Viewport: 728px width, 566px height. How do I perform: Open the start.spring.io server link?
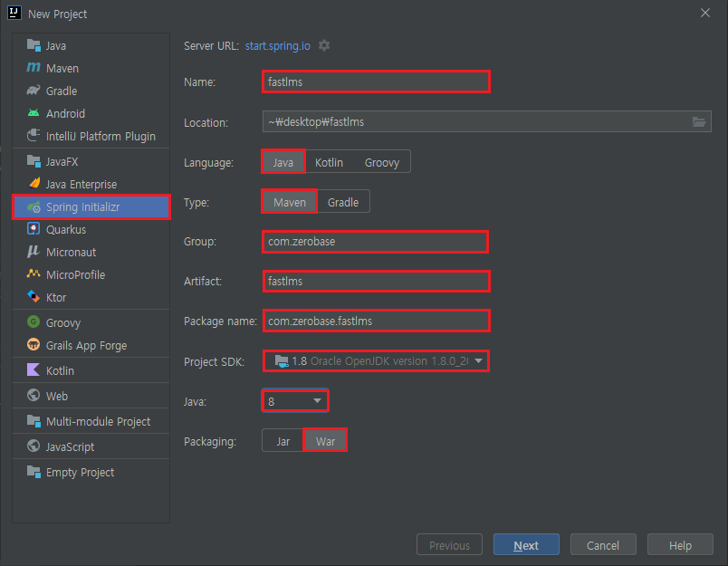[278, 46]
